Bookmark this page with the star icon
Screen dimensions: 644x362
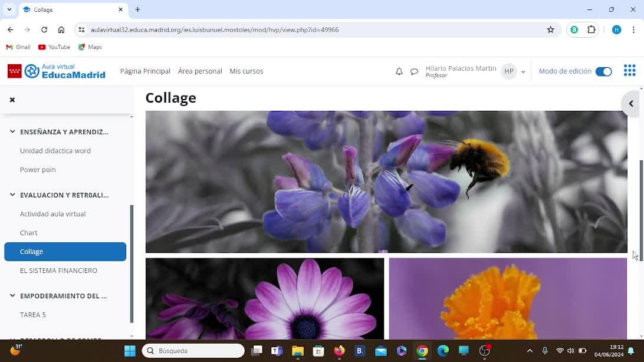(x=550, y=29)
